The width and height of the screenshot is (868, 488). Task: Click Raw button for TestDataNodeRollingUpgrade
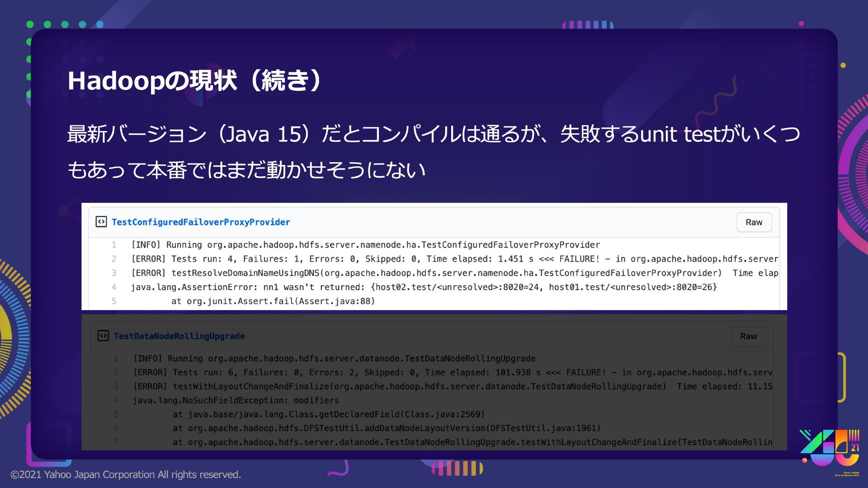point(748,336)
